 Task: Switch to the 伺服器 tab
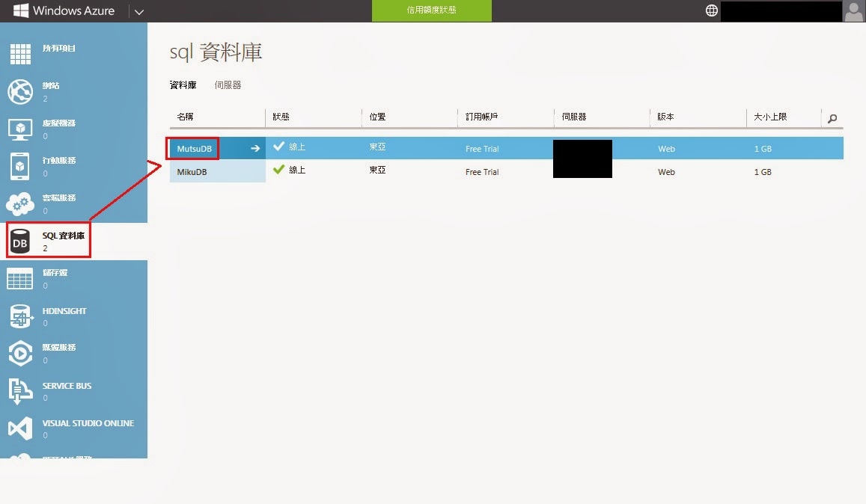[228, 85]
